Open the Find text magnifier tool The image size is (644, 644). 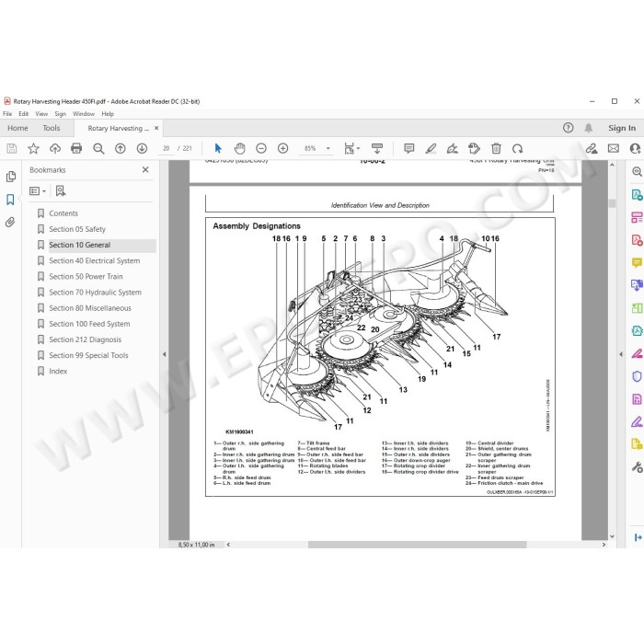point(98,148)
